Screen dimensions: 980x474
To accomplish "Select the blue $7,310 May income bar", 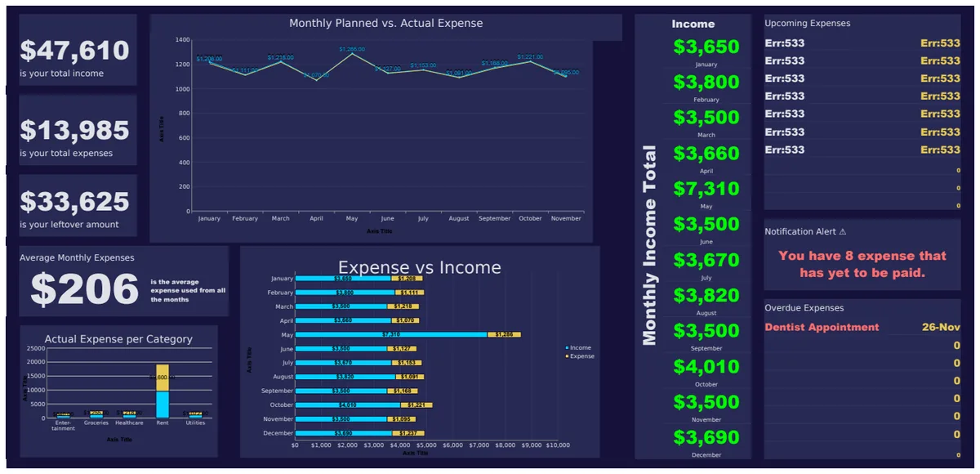I will (390, 334).
